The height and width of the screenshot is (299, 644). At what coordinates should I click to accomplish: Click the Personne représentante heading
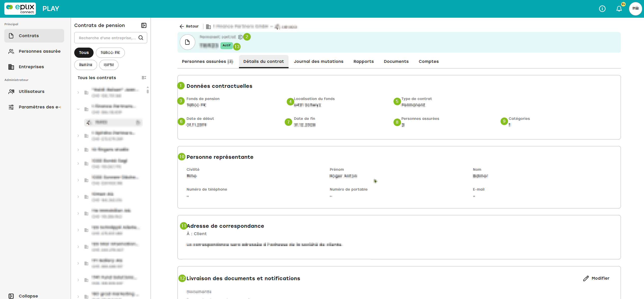coord(220,157)
